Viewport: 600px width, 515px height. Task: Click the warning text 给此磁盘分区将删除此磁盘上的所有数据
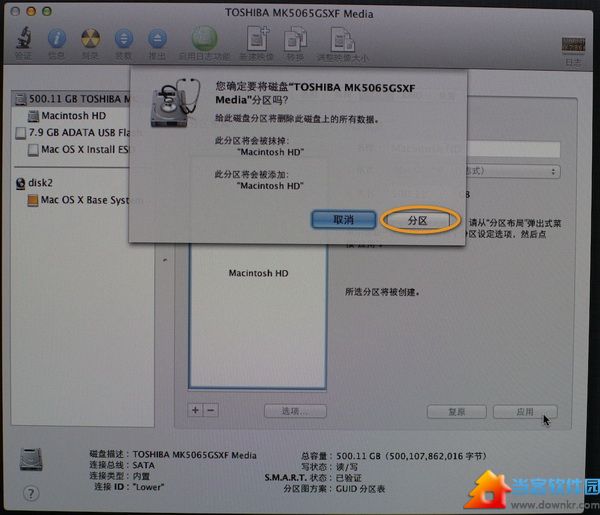(x=297, y=119)
